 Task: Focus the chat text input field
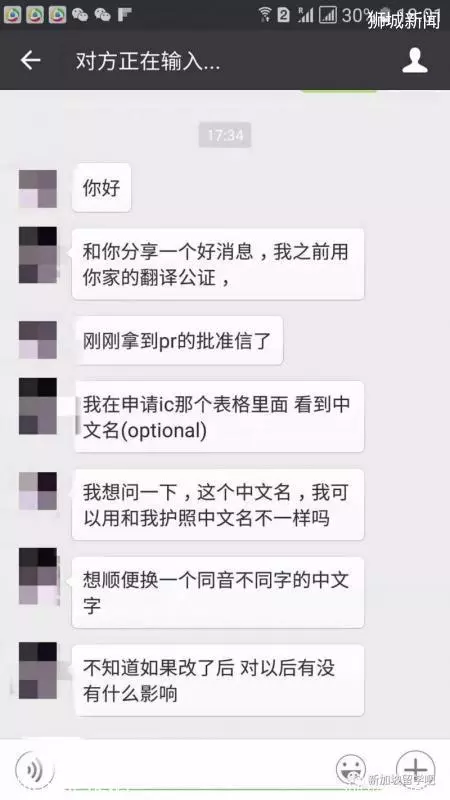pos(194,769)
